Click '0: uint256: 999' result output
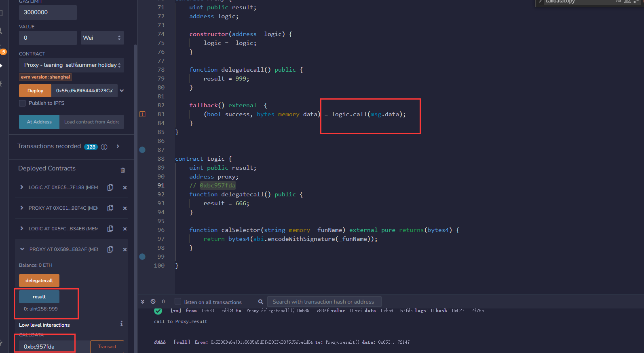Image resolution: width=644 pixels, height=353 pixels. [x=40, y=309]
